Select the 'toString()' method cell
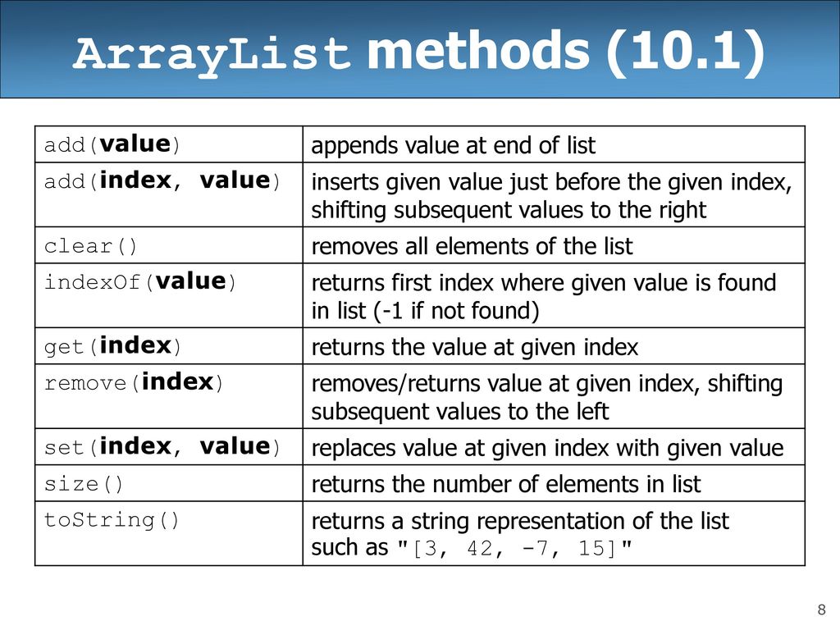 (169, 533)
